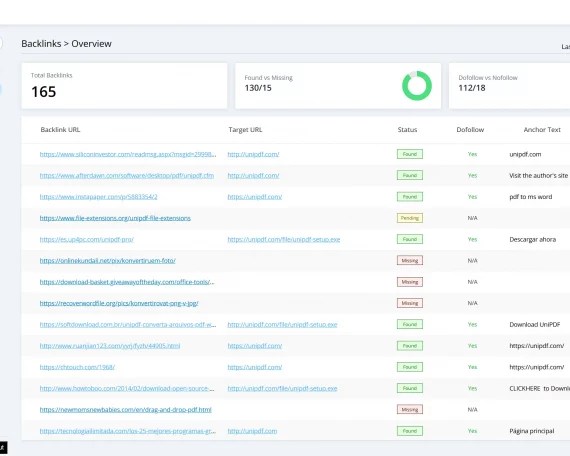This screenshot has width=570, height=456.
Task: Open the onlinekundali.net backlink URL
Action: tap(108, 260)
